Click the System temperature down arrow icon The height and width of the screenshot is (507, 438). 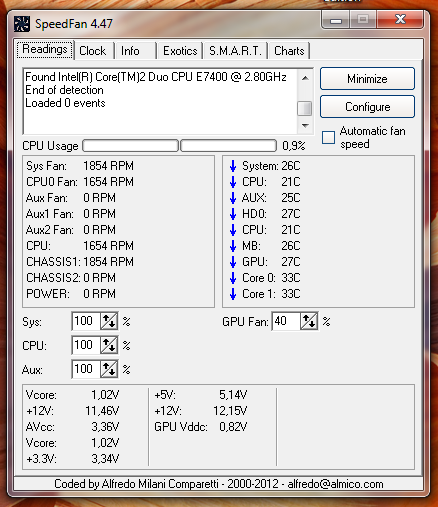point(233,166)
